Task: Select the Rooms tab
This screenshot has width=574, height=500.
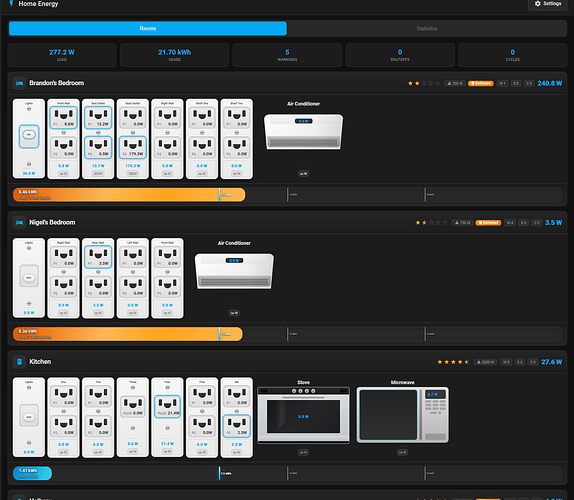Action: pyautogui.click(x=148, y=29)
